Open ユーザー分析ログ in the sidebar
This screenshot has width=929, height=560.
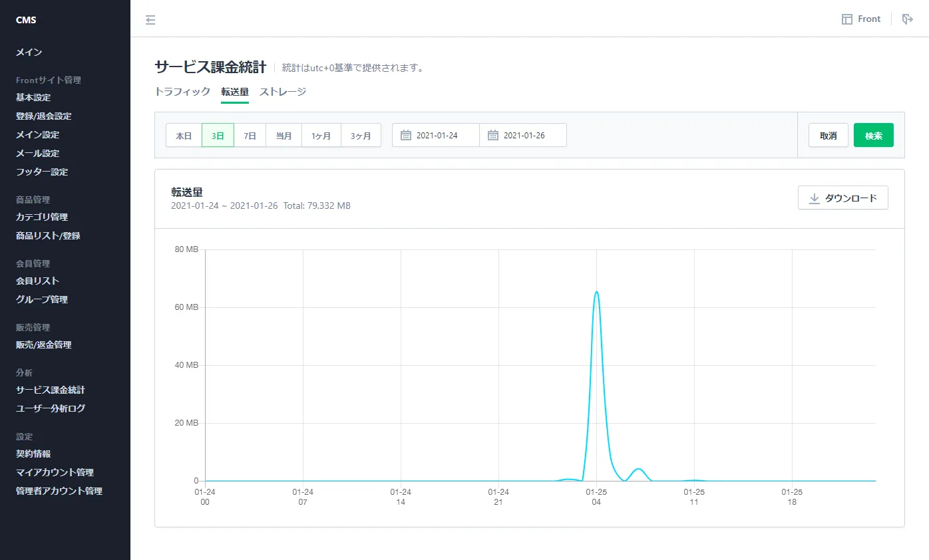pyautogui.click(x=51, y=408)
